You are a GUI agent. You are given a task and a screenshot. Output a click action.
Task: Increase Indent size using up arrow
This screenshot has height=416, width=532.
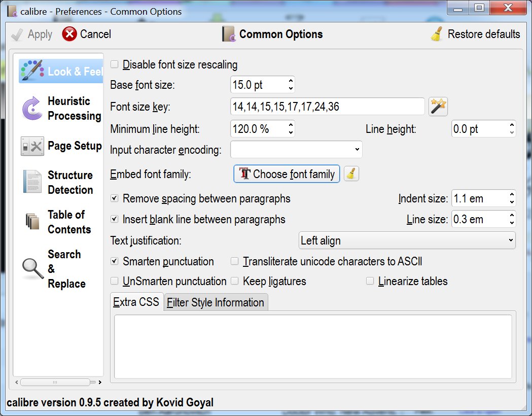pyautogui.click(x=512, y=194)
